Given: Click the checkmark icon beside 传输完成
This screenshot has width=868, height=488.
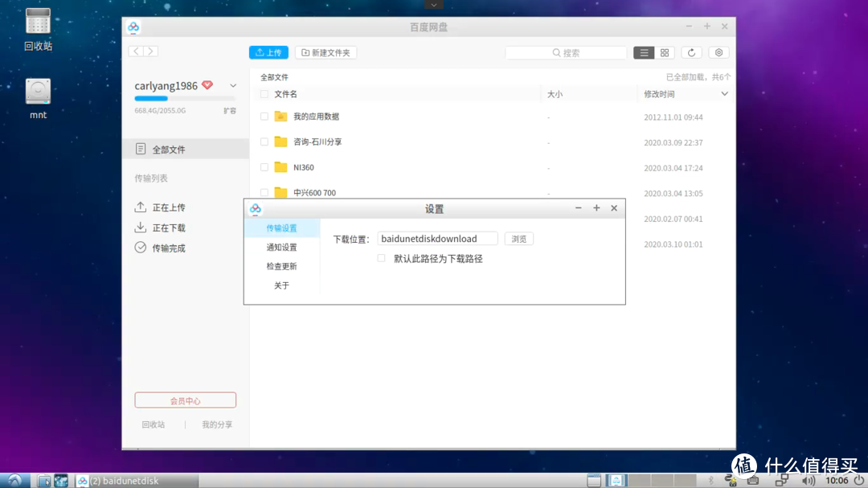Looking at the screenshot, I should click(x=141, y=248).
